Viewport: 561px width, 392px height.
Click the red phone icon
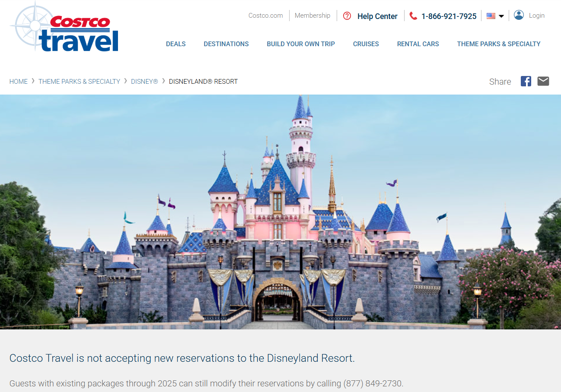point(413,16)
